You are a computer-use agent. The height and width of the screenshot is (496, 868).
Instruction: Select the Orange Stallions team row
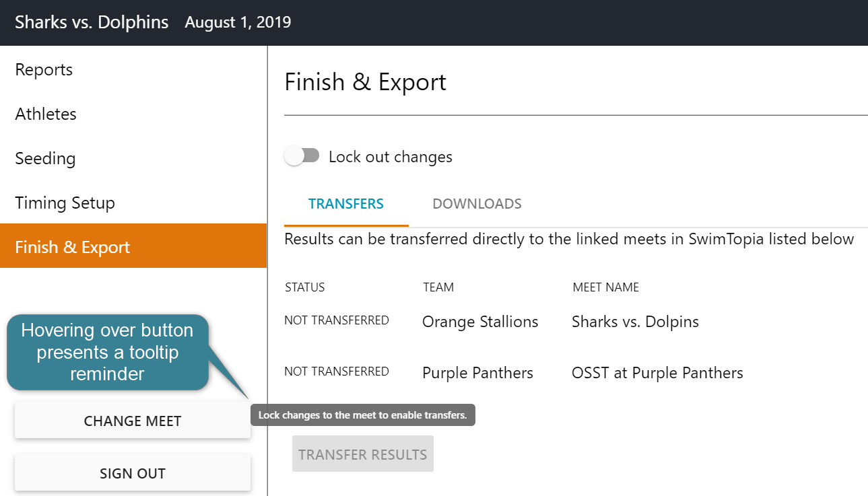(480, 322)
